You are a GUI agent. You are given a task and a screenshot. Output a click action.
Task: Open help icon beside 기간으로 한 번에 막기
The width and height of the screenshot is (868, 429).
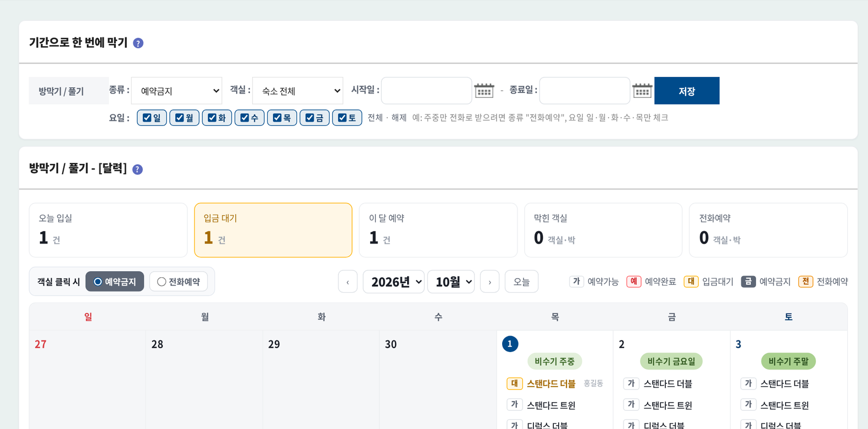click(138, 43)
